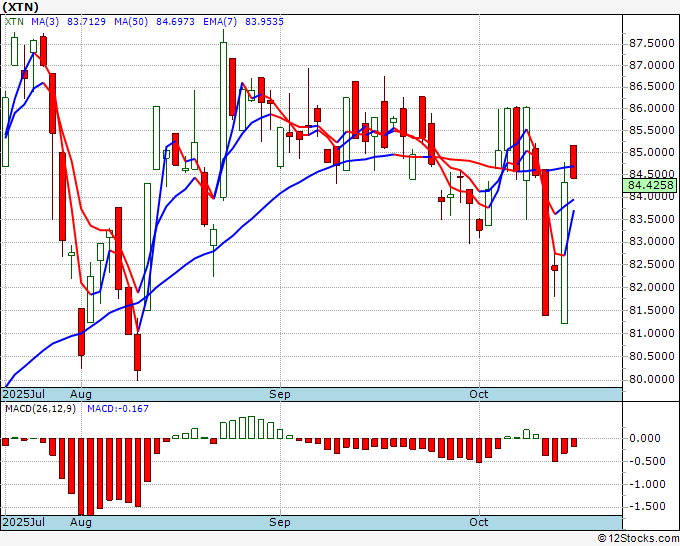The image size is (680, 546).
Task: Click the 86.0000 price axis label
Action: pos(652,108)
